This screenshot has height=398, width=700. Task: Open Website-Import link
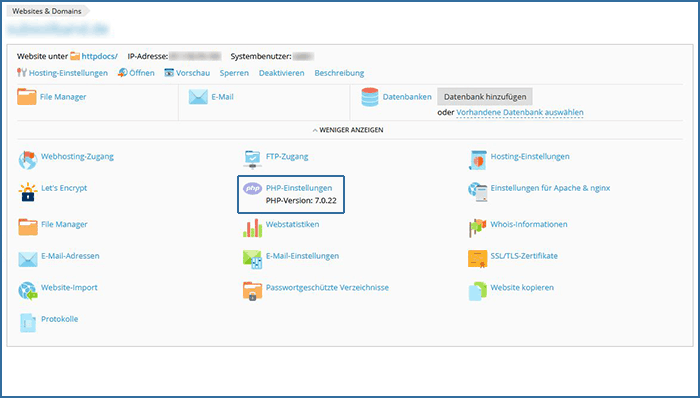(69, 288)
